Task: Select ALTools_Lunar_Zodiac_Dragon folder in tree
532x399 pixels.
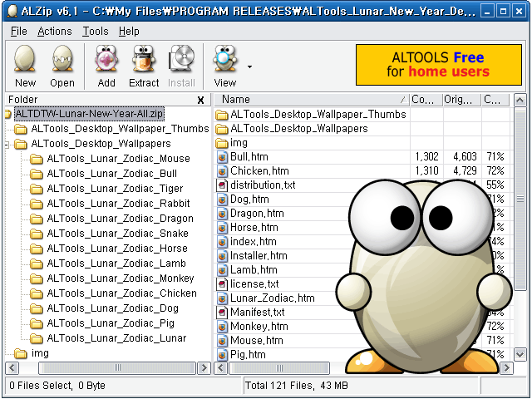Action: point(120,218)
